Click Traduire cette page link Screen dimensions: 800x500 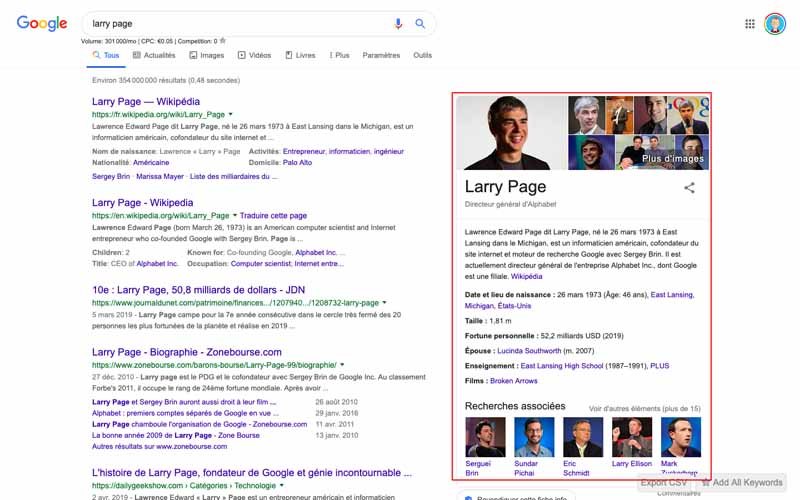(273, 215)
